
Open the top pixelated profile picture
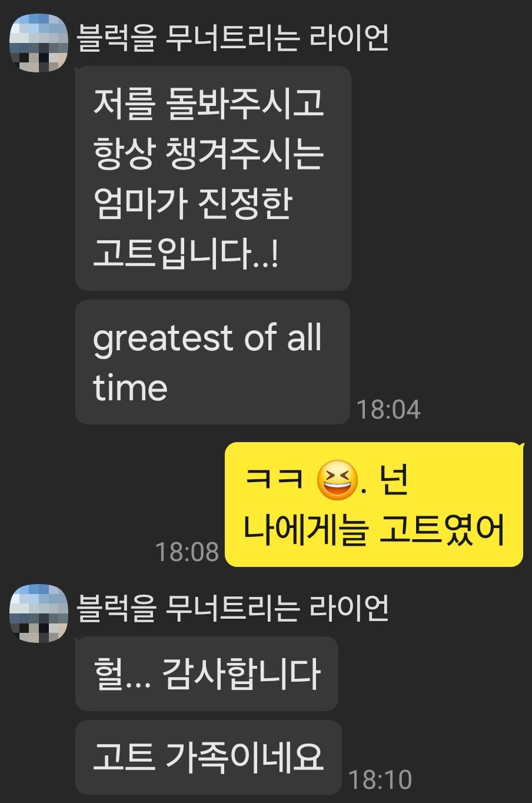click(39, 41)
